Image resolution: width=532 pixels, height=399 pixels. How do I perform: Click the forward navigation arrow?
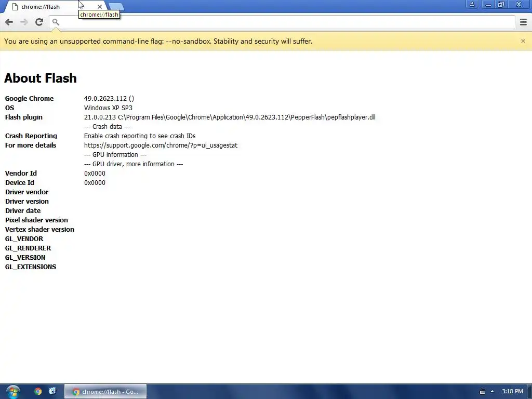pos(24,22)
